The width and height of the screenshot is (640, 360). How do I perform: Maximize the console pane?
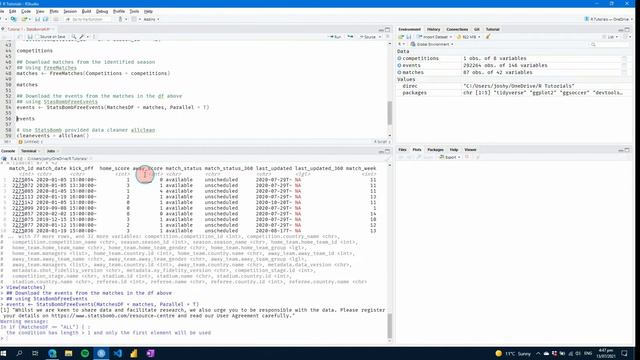tap(387, 151)
